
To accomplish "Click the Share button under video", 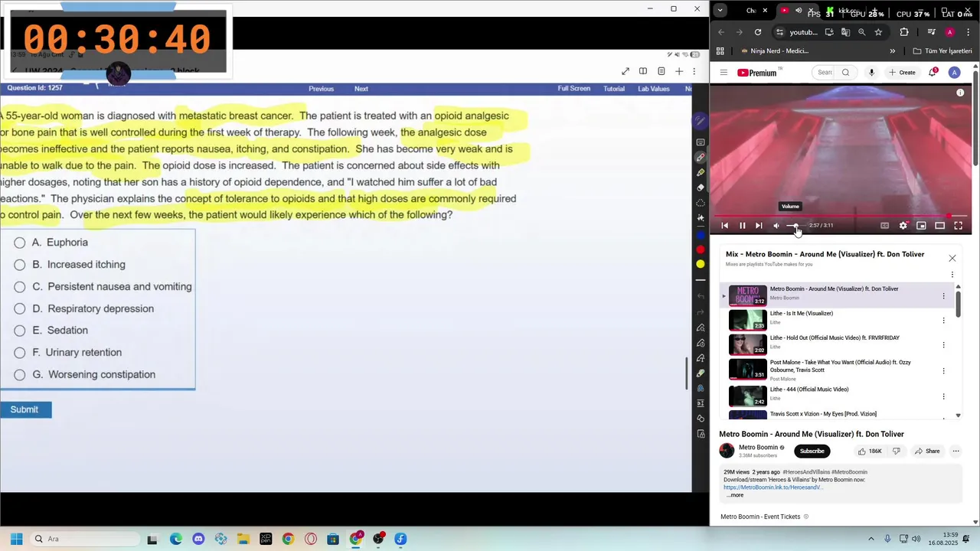I will point(927,452).
